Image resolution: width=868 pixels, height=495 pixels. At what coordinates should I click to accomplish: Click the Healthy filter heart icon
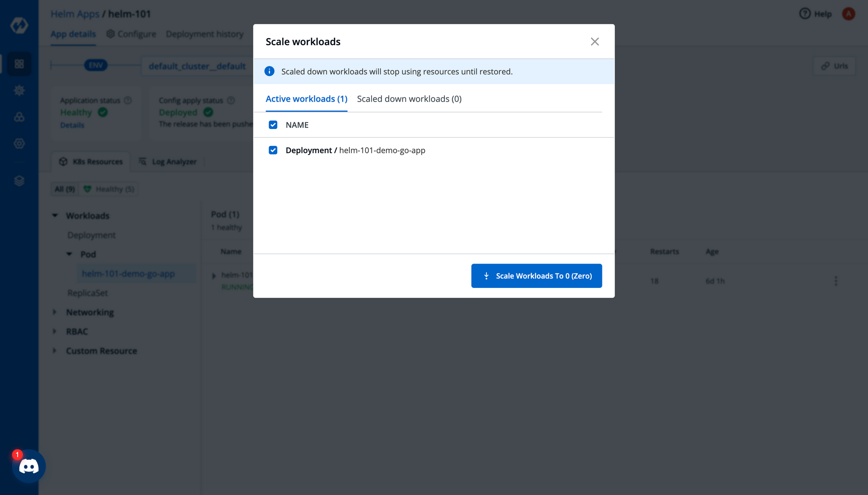pos(87,189)
